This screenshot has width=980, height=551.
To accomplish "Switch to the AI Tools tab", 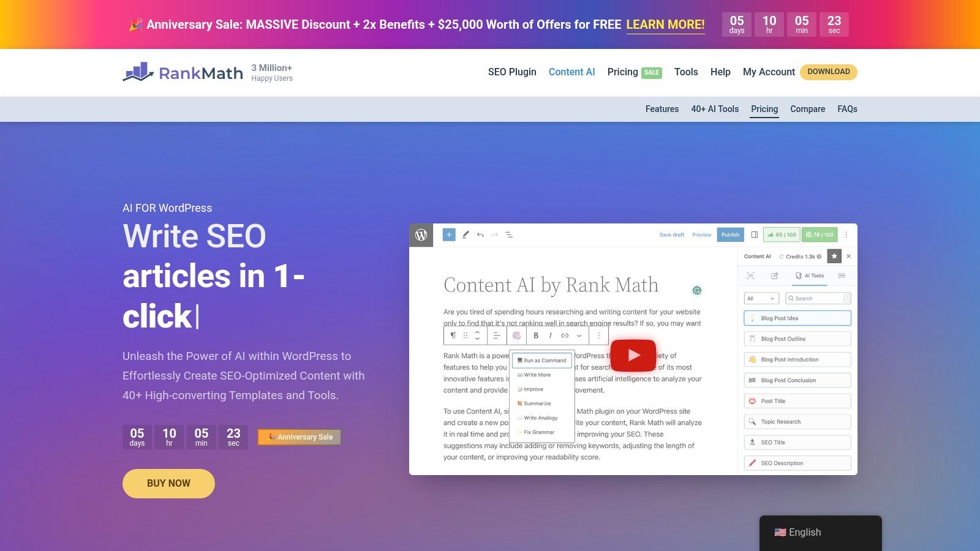I will coord(809,275).
